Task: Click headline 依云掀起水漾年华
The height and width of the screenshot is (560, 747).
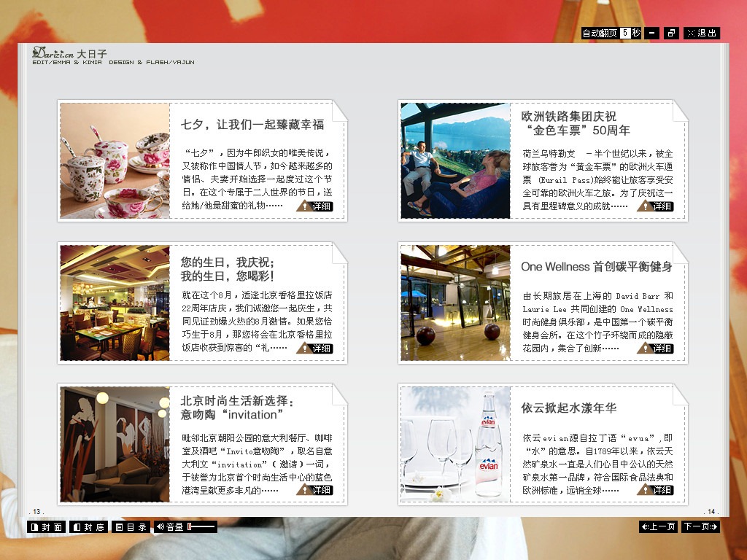Action: click(x=569, y=408)
